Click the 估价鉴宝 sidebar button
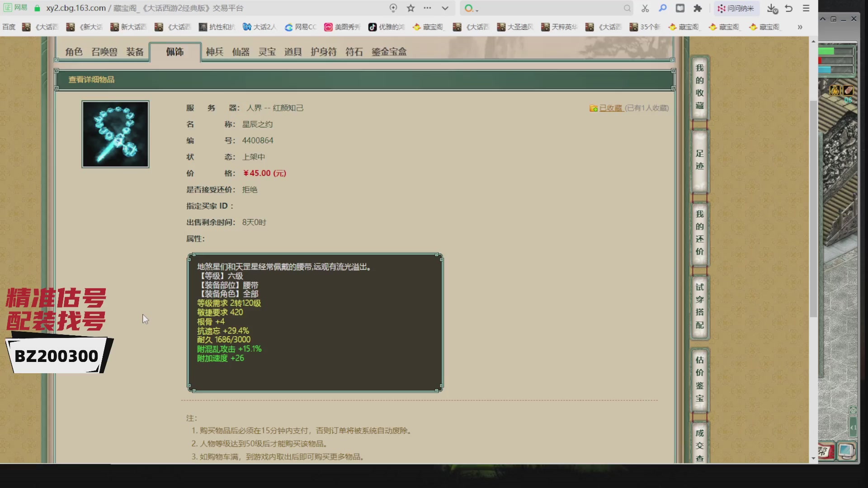Viewport: 868px width, 488px height. (699, 380)
